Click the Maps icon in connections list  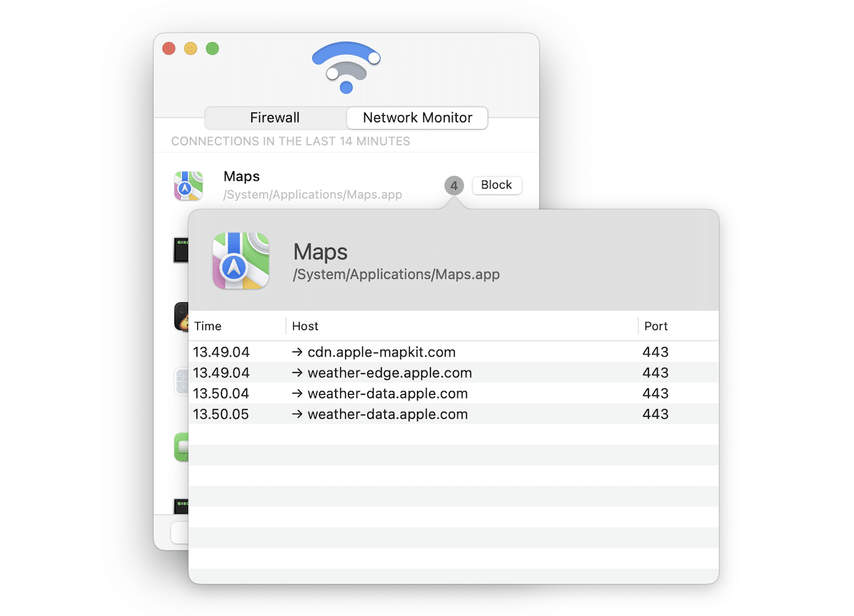pyautogui.click(x=189, y=186)
